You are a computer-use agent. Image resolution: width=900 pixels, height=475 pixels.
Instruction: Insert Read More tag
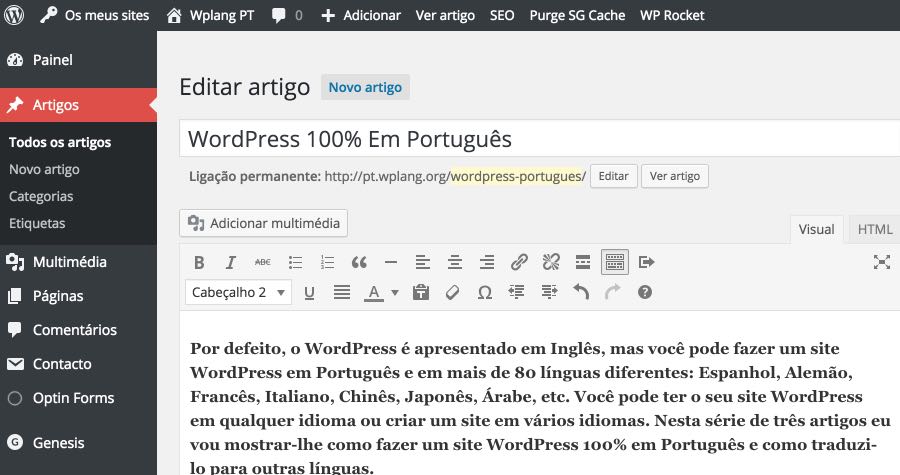click(x=583, y=262)
